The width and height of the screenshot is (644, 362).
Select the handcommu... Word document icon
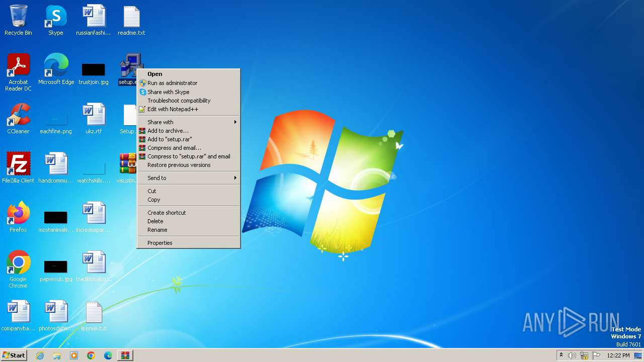[x=56, y=168]
